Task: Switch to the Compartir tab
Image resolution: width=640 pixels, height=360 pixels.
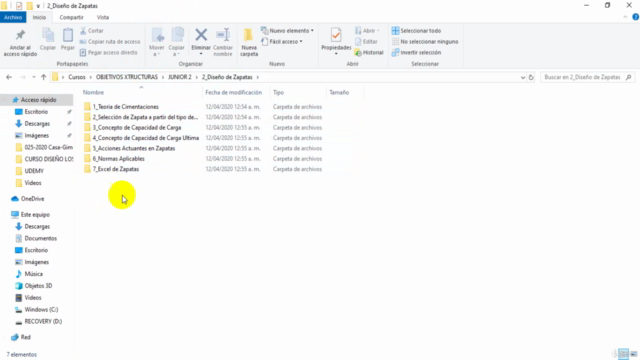Action: click(71, 17)
